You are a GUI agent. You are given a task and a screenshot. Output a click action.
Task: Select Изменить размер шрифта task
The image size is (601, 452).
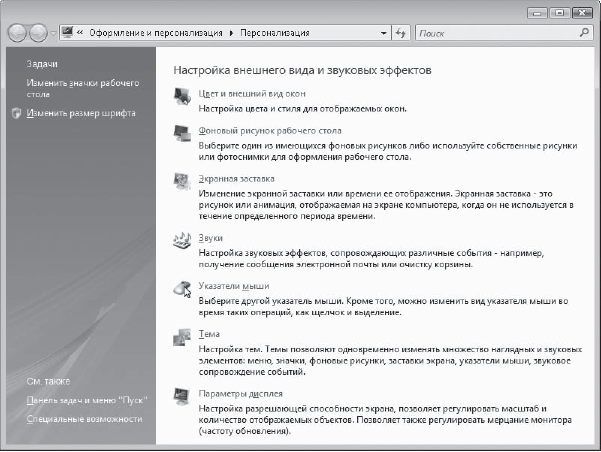pyautogui.click(x=81, y=113)
